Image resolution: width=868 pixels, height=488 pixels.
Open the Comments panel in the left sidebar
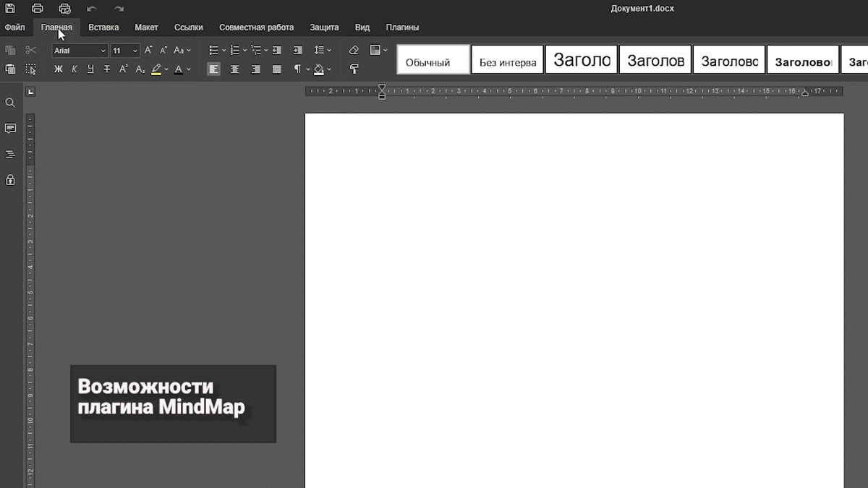pyautogui.click(x=10, y=129)
